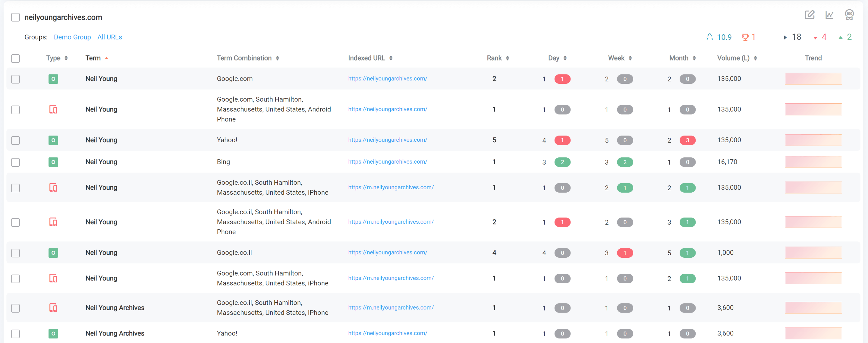
Task: Sort table by Term Combination column
Action: coord(248,58)
